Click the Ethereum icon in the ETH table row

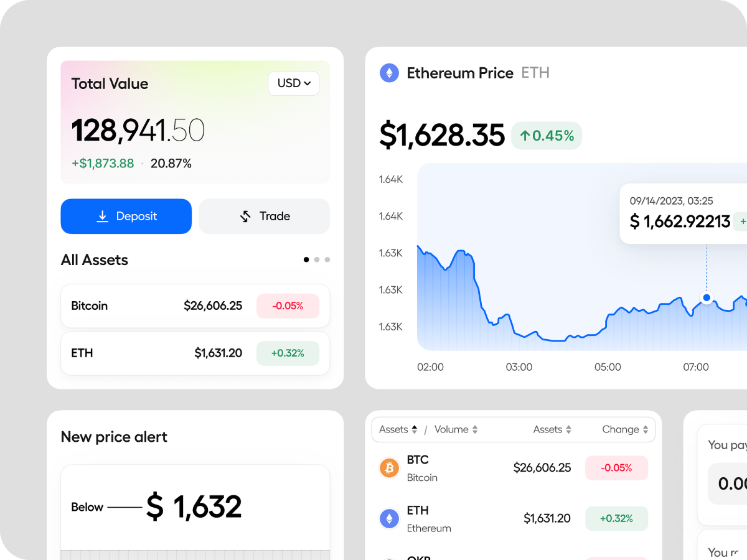[x=389, y=518]
